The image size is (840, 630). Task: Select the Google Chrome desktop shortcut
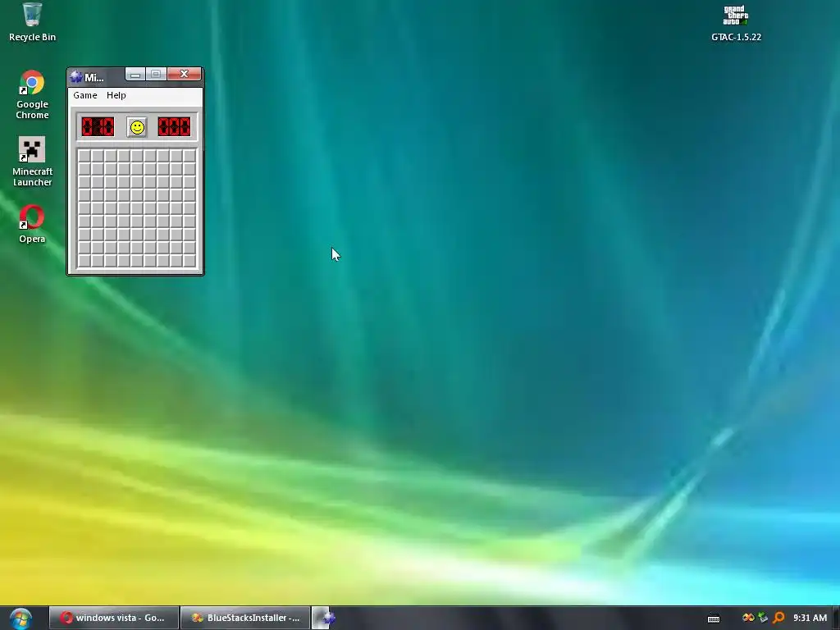coord(32,94)
